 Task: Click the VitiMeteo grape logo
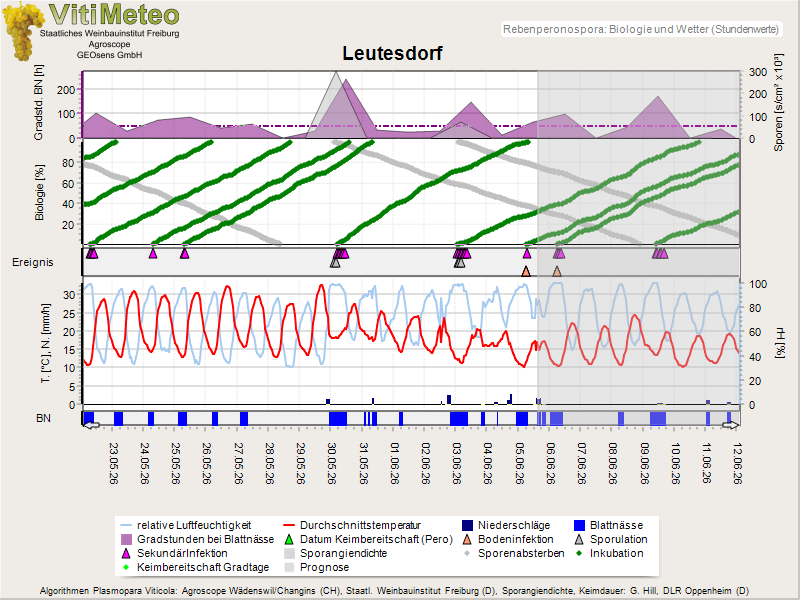21,32
